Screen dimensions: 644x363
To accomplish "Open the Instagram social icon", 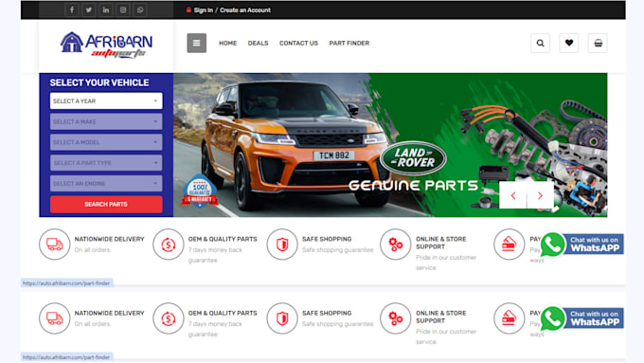I will coord(123,9).
